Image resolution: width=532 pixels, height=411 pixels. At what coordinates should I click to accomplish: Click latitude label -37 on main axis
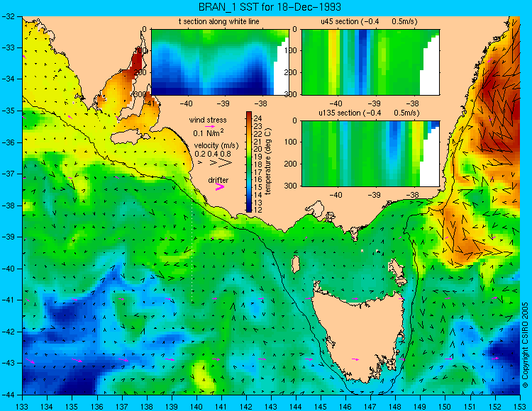click(9, 174)
